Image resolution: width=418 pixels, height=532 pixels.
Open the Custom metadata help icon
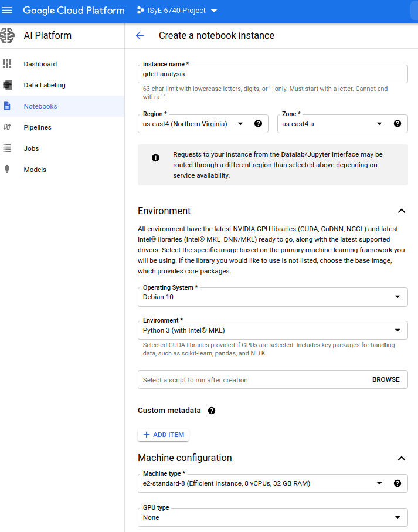[212, 411]
